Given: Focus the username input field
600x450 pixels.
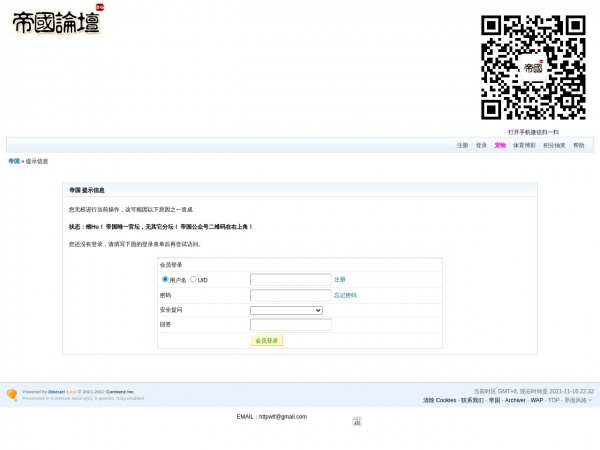Looking at the screenshot, I should click(x=290, y=279).
